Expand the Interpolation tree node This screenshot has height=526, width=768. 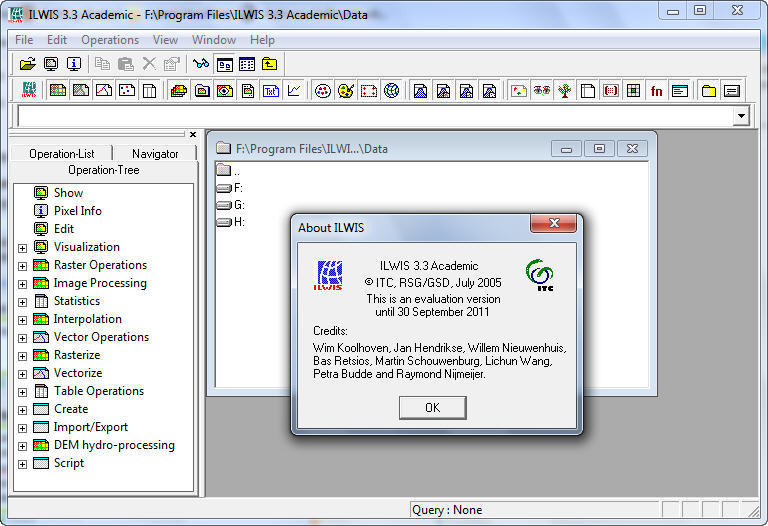click(23, 320)
